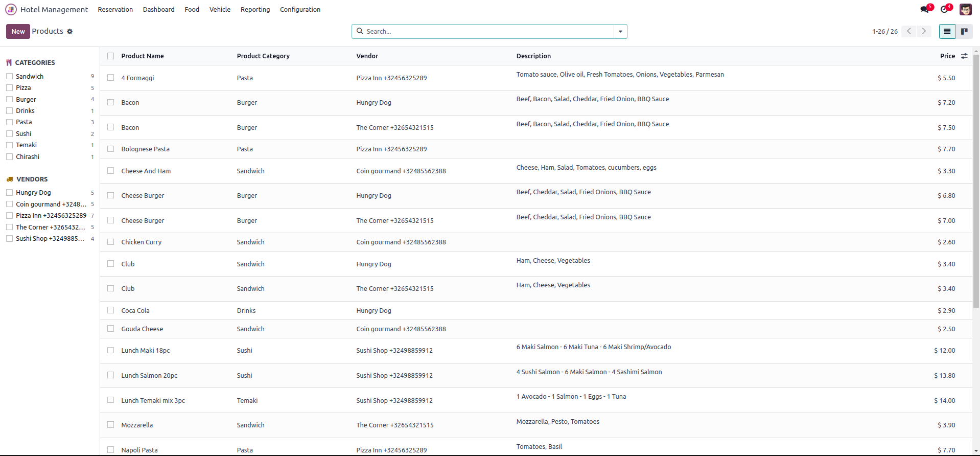
Task: Open the Configuration menu
Action: tap(300, 10)
